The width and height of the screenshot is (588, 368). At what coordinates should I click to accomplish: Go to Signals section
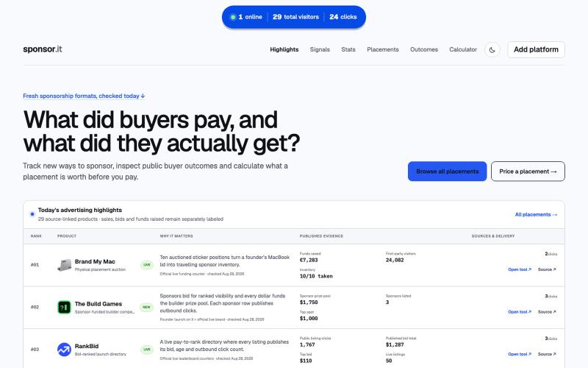click(320, 49)
